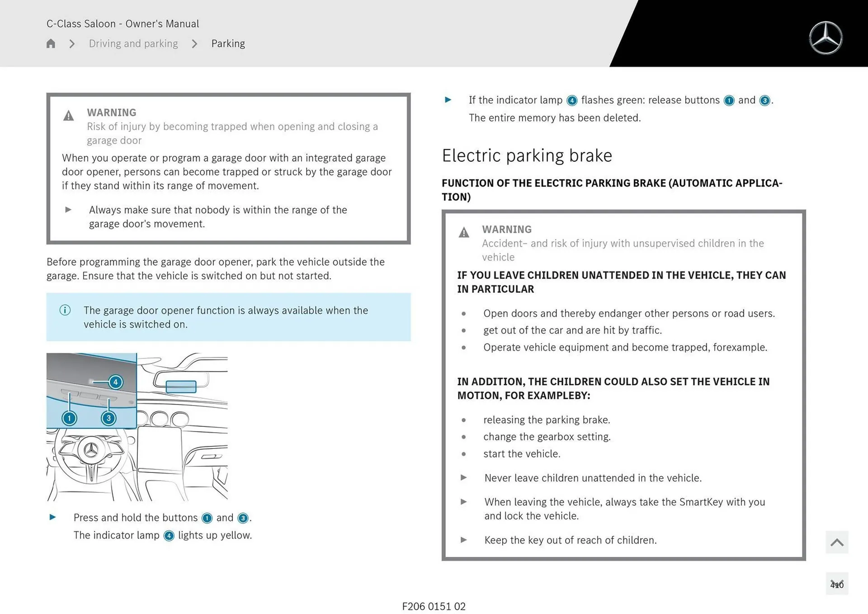Click the scroll-to-top arrow button
This screenshot has width=868, height=614.
click(837, 542)
